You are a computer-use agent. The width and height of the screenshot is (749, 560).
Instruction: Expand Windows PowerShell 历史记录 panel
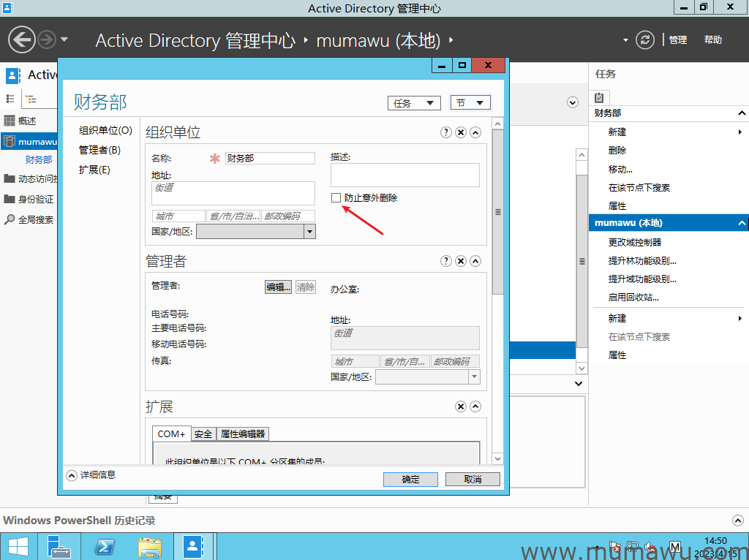[737, 520]
